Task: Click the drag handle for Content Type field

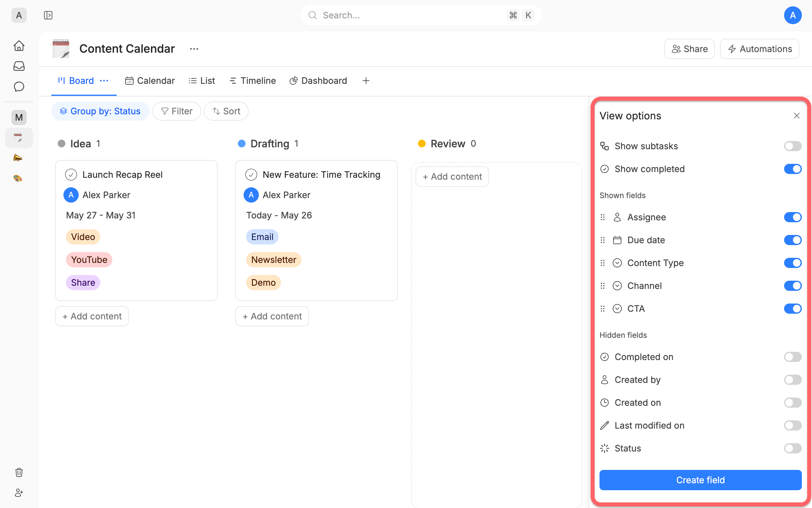Action: (x=603, y=263)
